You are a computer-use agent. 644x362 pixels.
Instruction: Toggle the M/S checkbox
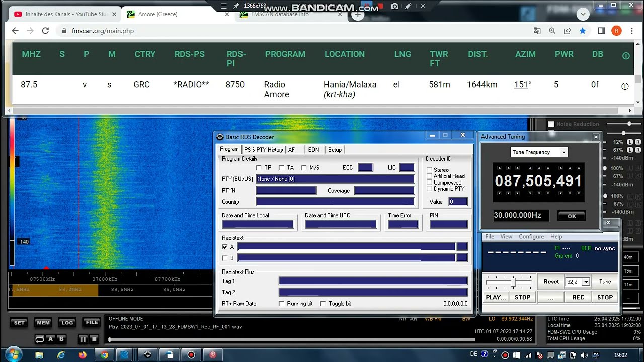pos(304,168)
